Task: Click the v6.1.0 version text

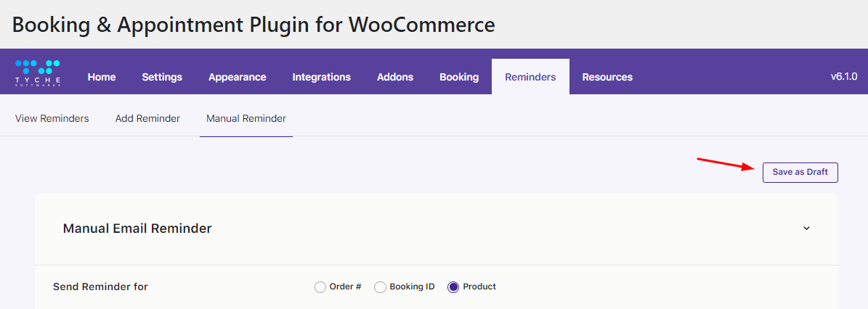Action: coord(843,76)
